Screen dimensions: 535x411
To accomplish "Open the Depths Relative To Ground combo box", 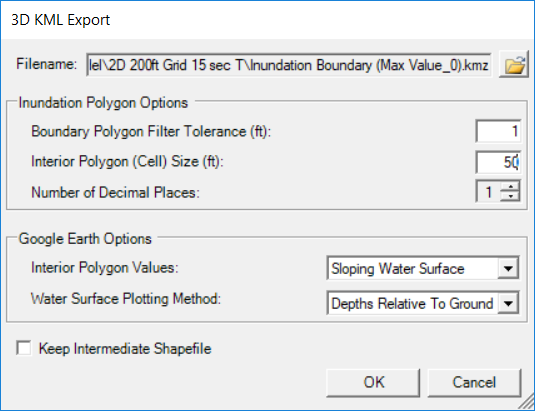I will 423,303.
